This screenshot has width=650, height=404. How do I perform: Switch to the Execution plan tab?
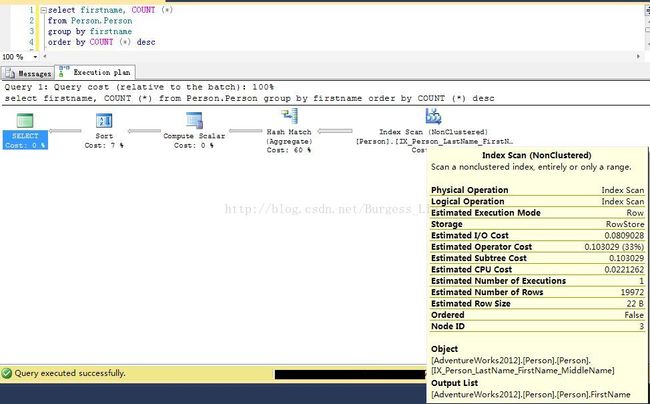tap(95, 72)
